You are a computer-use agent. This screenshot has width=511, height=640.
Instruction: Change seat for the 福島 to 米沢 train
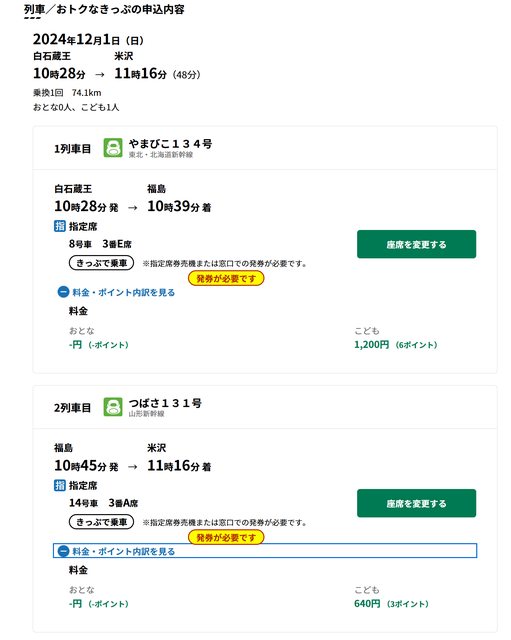point(416,503)
